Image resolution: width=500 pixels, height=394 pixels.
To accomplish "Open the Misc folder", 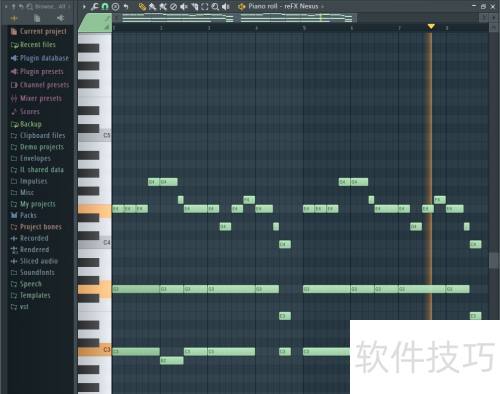I will pos(22,192).
